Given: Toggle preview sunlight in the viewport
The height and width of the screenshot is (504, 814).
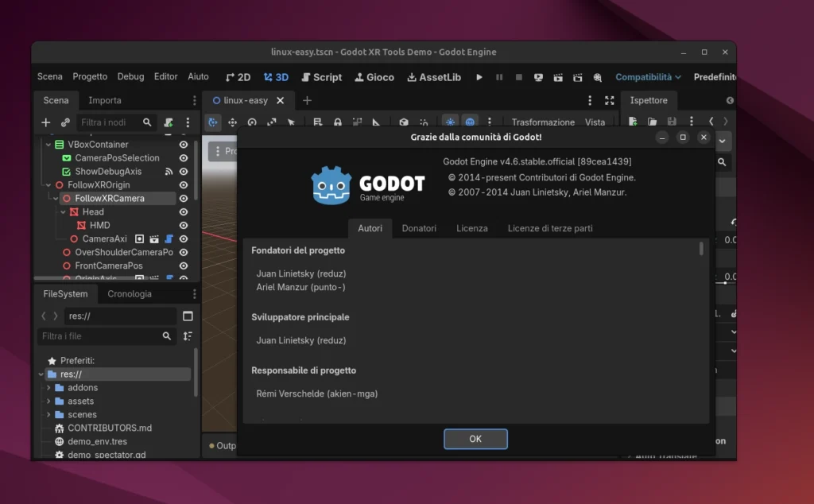Looking at the screenshot, I should click(x=451, y=122).
